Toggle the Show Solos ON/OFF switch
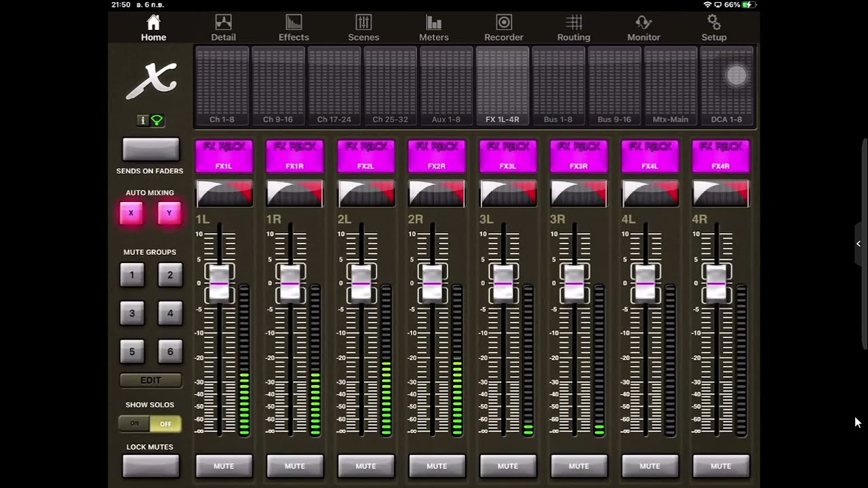868x488 pixels. pos(151,424)
